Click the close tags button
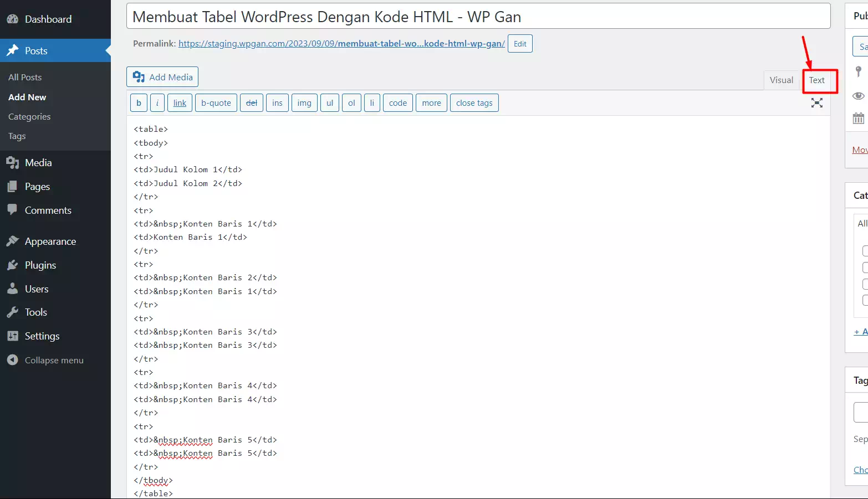Screen dimensions: 868x499 coord(474,103)
